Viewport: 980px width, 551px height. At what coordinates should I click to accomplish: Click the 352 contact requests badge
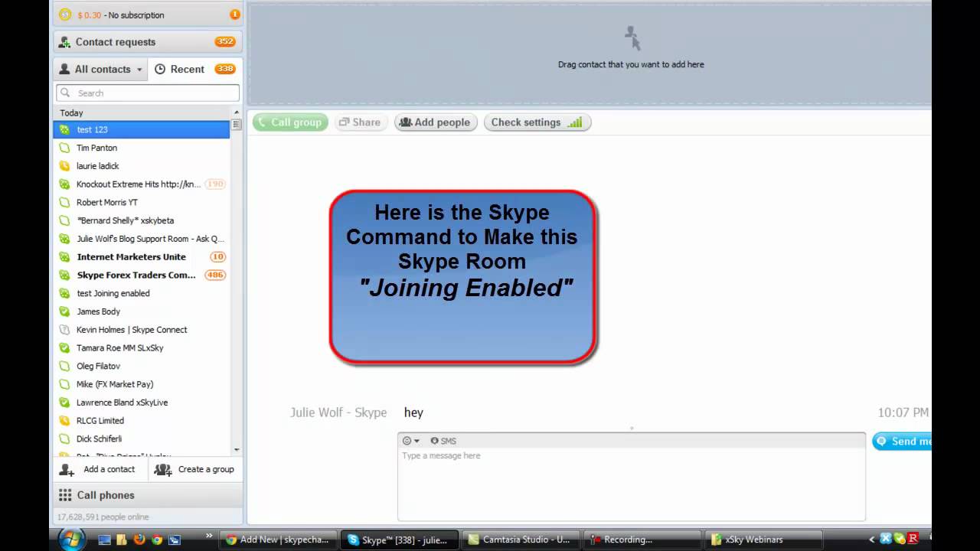pos(225,42)
